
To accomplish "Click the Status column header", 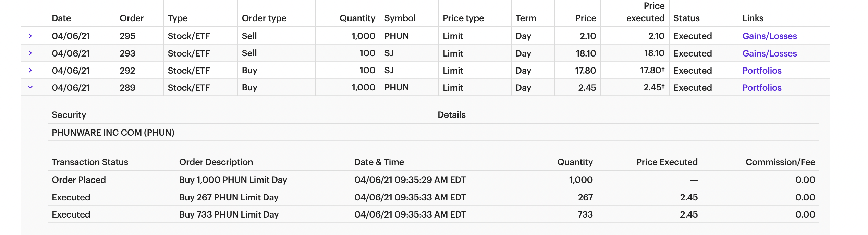I will 686,18.
